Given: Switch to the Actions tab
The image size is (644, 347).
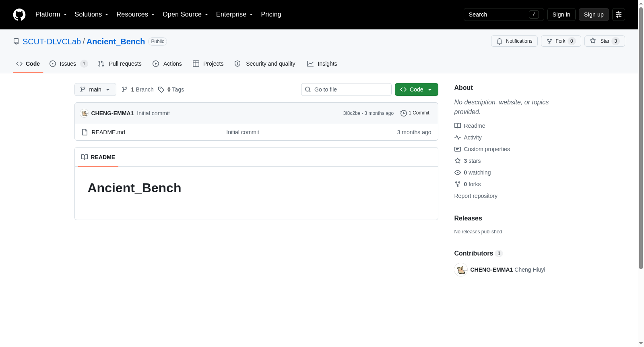Looking at the screenshot, I should click(x=167, y=64).
